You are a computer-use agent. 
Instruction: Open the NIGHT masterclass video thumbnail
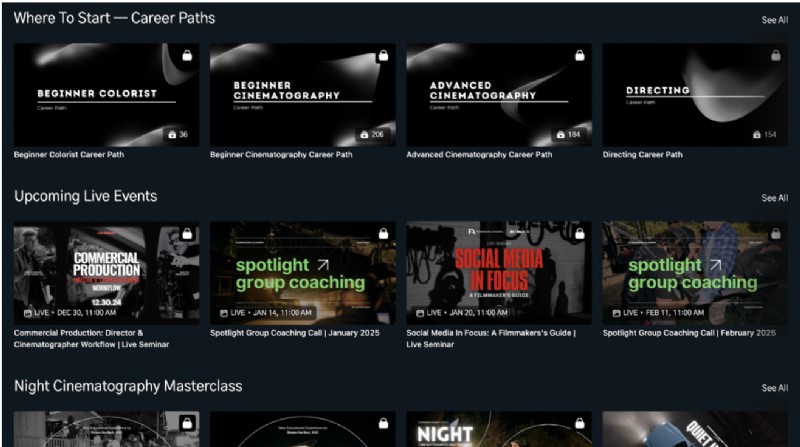click(x=498, y=430)
